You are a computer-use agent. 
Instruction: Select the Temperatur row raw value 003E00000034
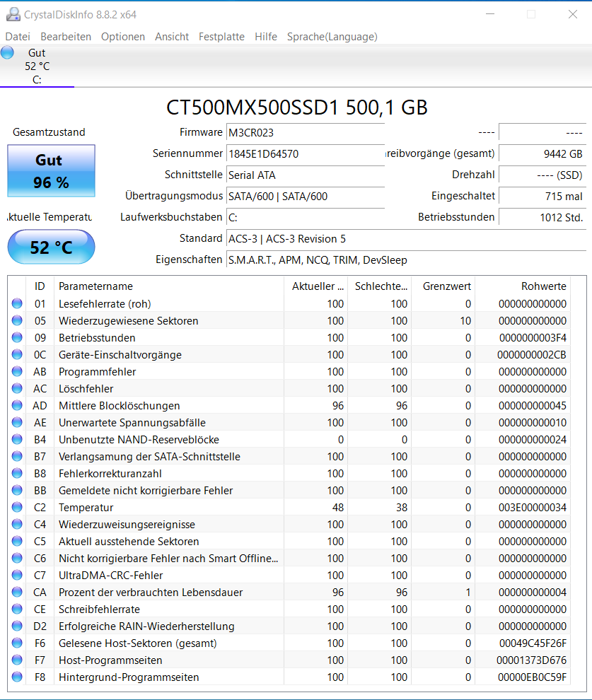coord(532,508)
